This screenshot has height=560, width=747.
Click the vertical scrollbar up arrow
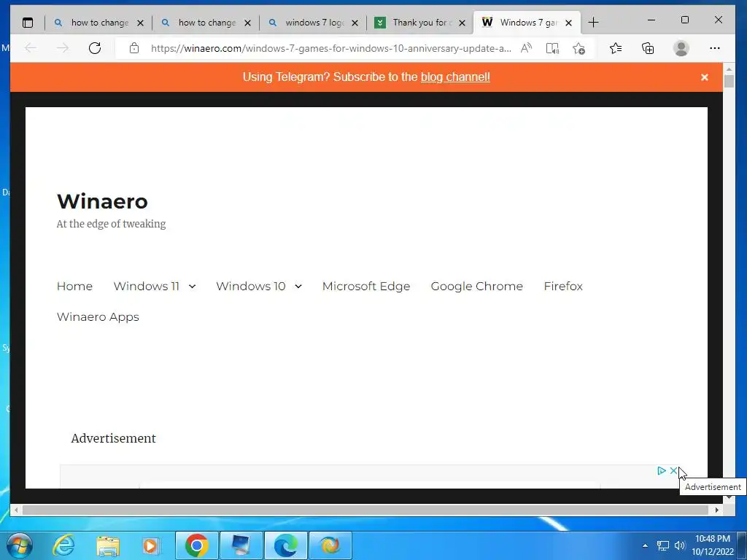pos(729,69)
